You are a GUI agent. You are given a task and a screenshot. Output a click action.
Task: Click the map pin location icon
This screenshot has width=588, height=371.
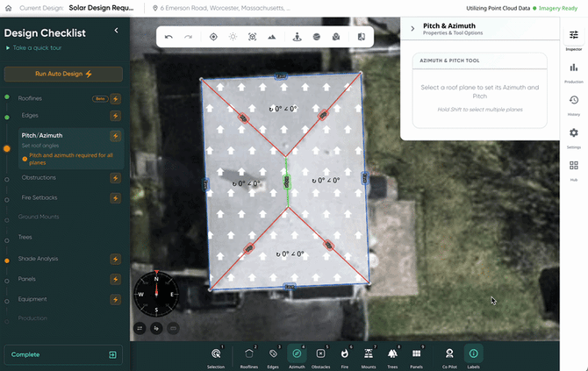(x=336, y=37)
